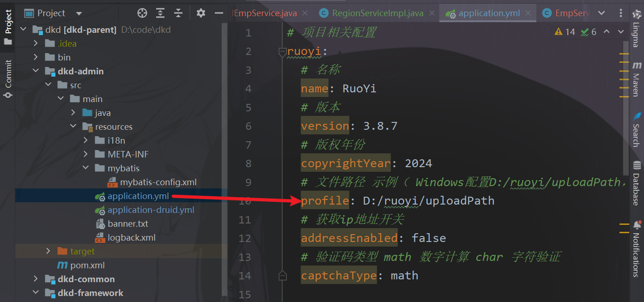Collapse the mybatis folder

point(86,169)
